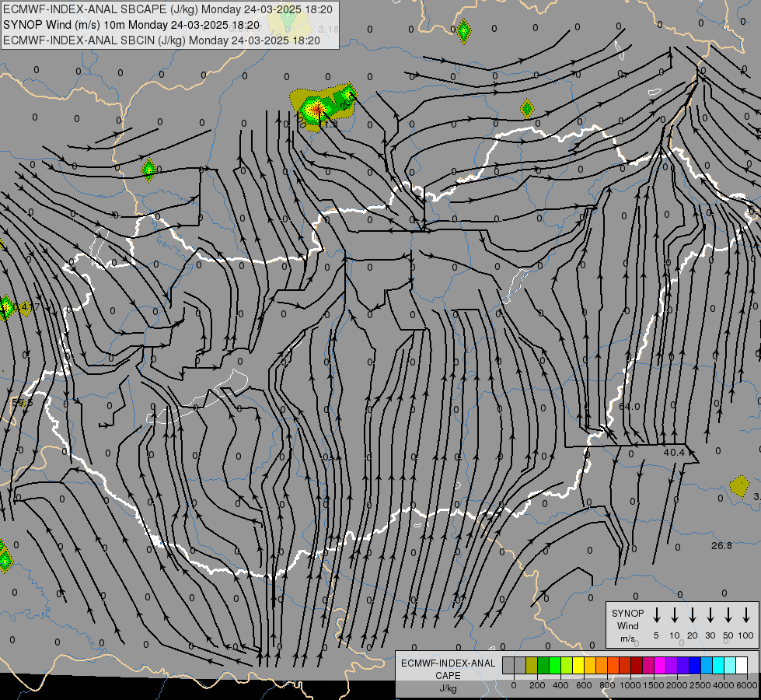Click the white swatch at 6000 J/kg
This screenshot has width=761, height=700.
point(742,665)
